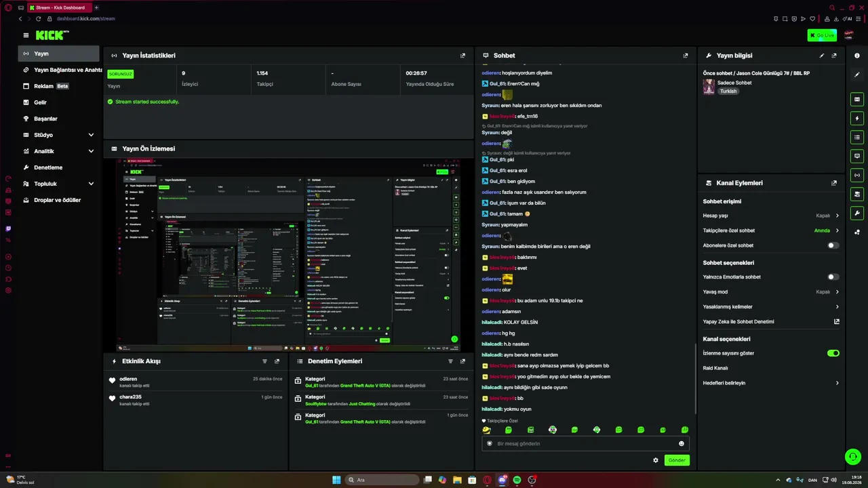
Task: Open the emoji picker in the chat box
Action: click(x=682, y=444)
